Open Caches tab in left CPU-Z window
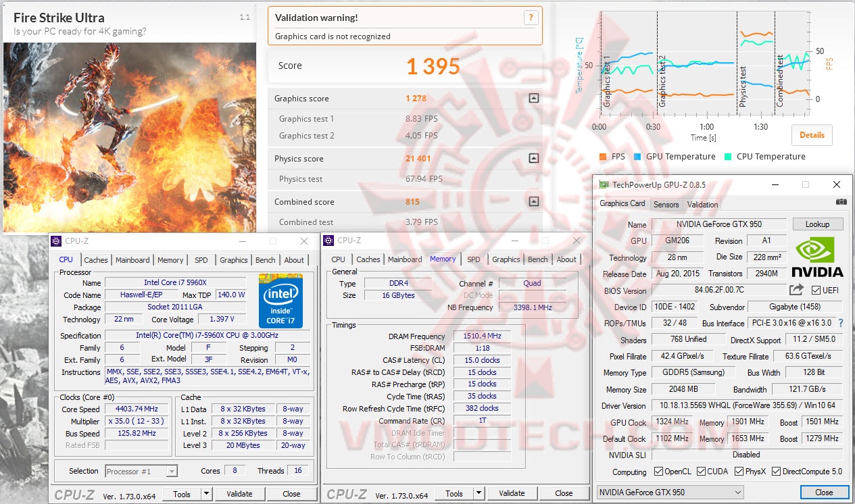This screenshot has width=855, height=504. (96, 260)
